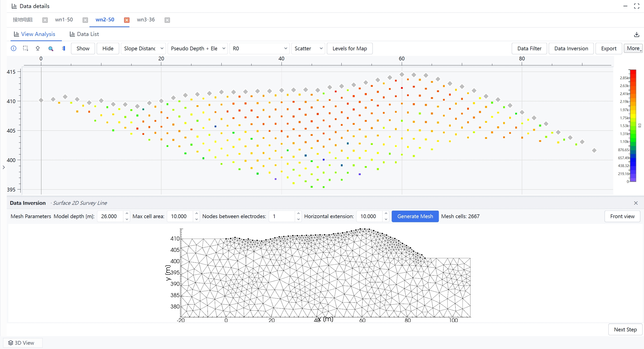Click the 'Data details' panel title
Image resolution: width=644 pixels, height=349 pixels.
click(34, 6)
